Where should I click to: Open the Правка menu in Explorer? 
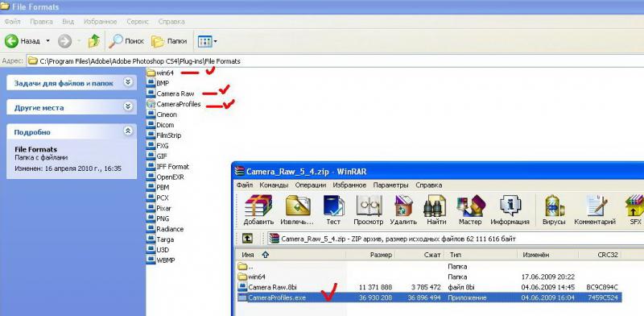pyautogui.click(x=41, y=22)
